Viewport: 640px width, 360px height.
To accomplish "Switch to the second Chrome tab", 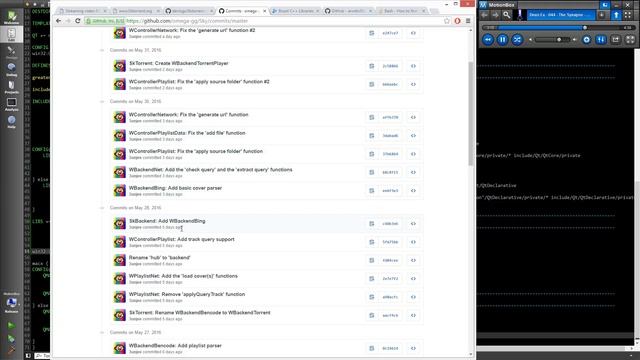I will (x=136, y=11).
